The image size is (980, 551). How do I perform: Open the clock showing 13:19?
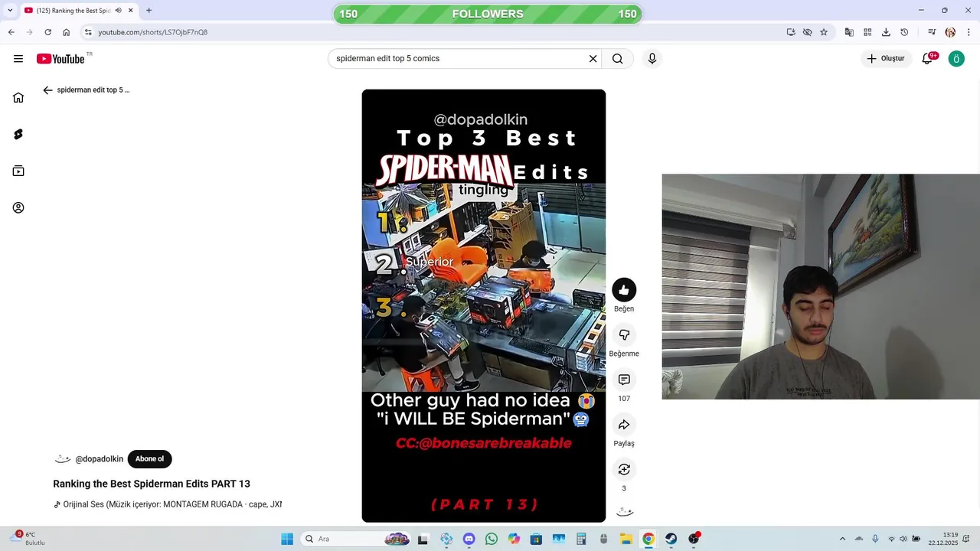click(943, 539)
